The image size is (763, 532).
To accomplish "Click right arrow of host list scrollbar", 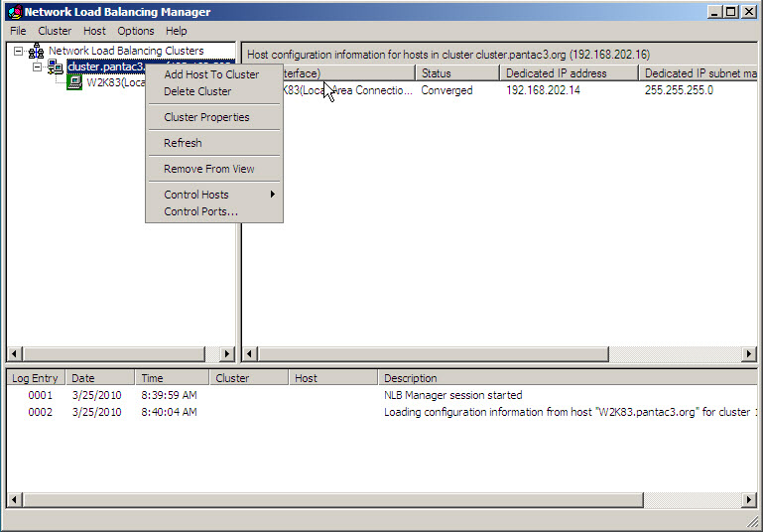I will click(749, 354).
